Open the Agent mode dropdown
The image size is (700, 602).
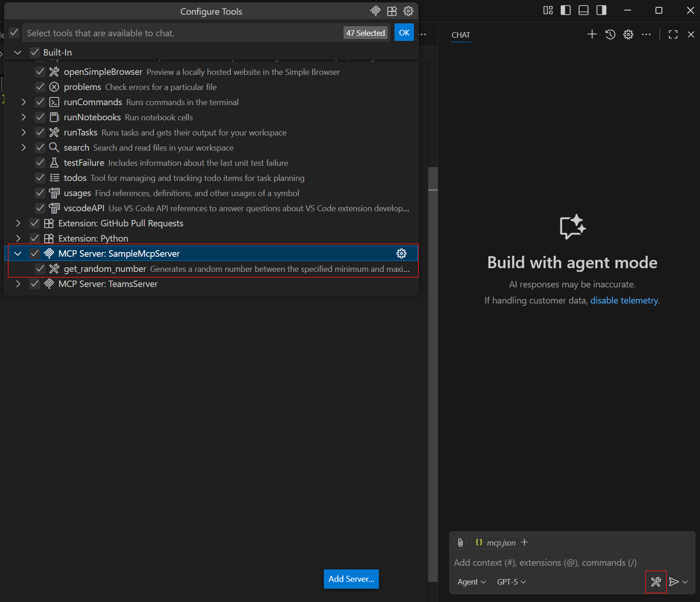click(x=471, y=582)
